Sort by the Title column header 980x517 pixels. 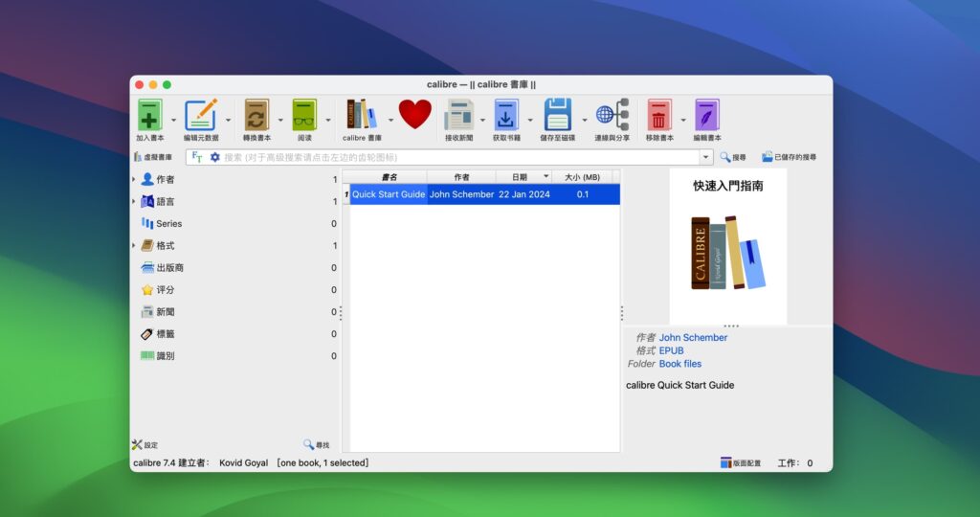[x=389, y=177]
